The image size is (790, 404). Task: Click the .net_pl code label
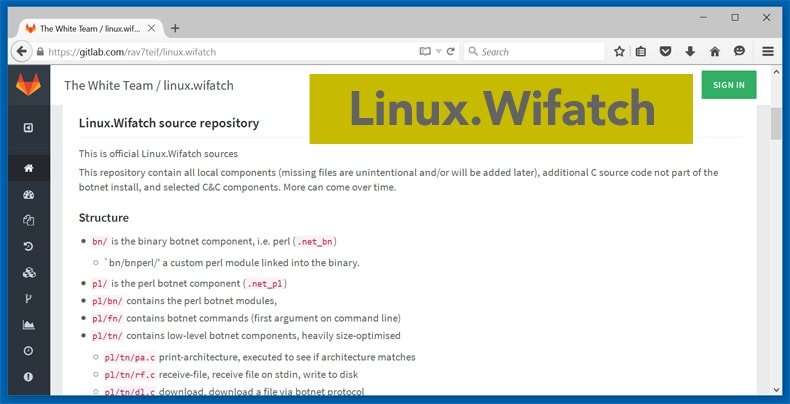(x=265, y=284)
